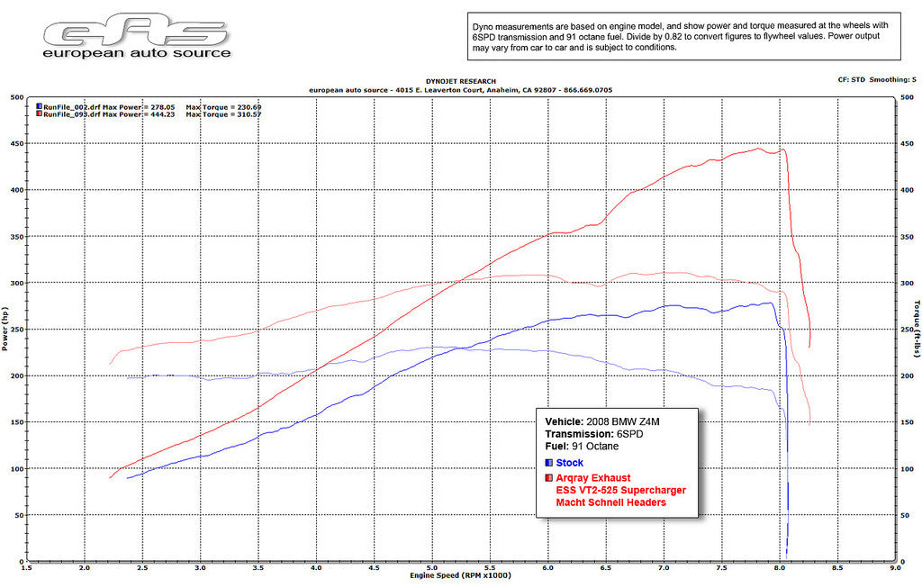Click the Engine Speed (RPM x1000) axis label

point(461,575)
